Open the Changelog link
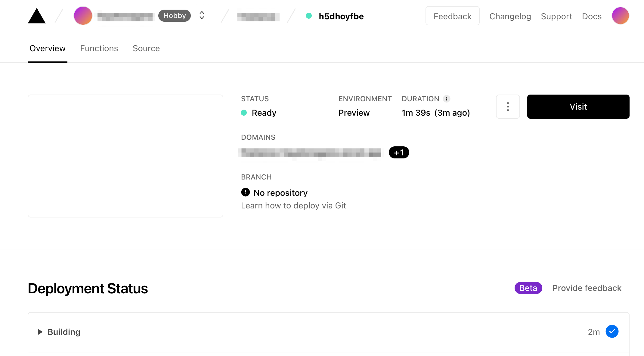 510,16
